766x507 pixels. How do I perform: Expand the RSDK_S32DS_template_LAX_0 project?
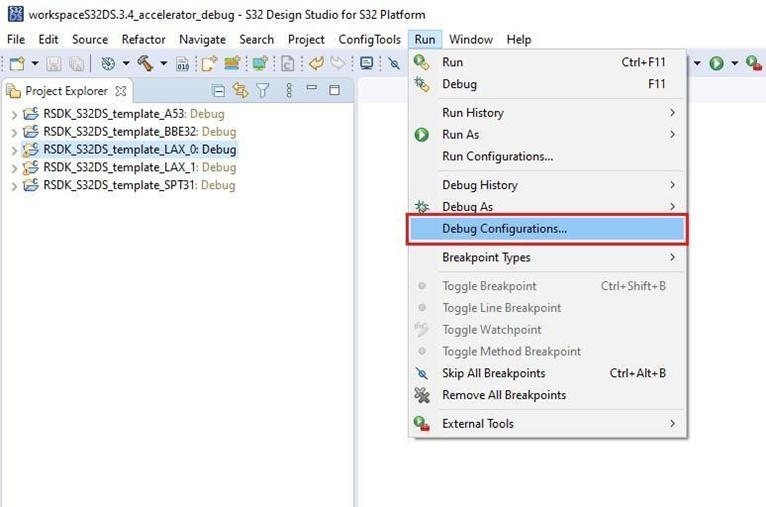pyautogui.click(x=14, y=150)
